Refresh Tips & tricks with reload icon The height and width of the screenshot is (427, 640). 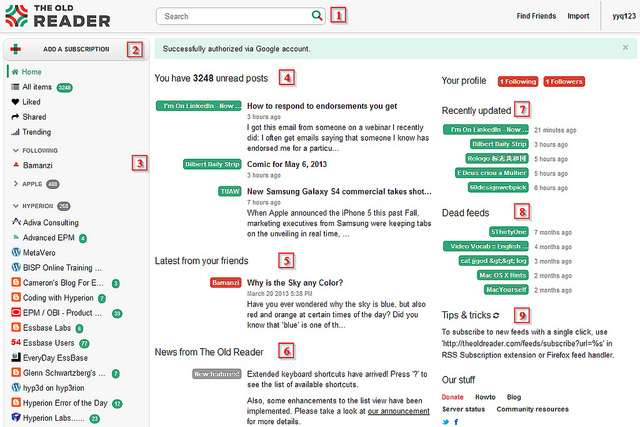[496, 315]
